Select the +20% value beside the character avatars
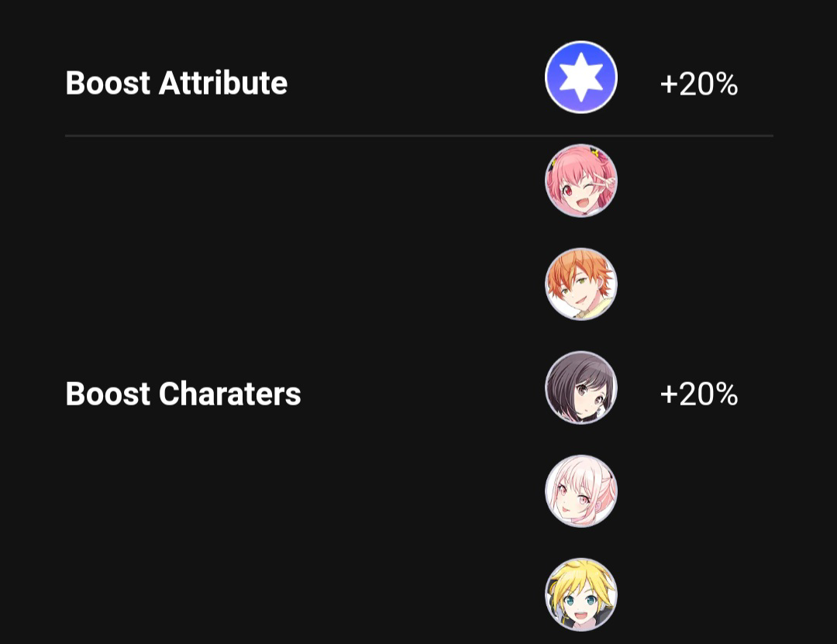Viewport: 837px width, 644px height. pos(698,394)
